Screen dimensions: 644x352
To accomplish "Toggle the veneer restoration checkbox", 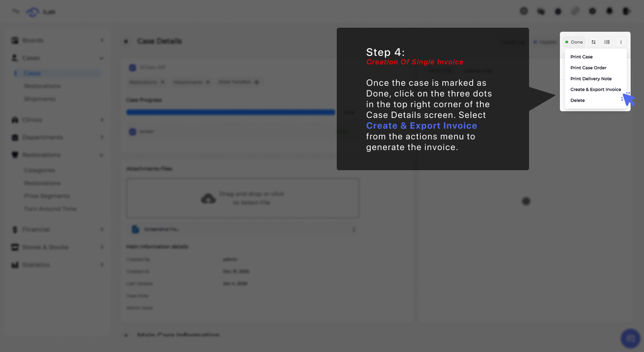I will 132,132.
